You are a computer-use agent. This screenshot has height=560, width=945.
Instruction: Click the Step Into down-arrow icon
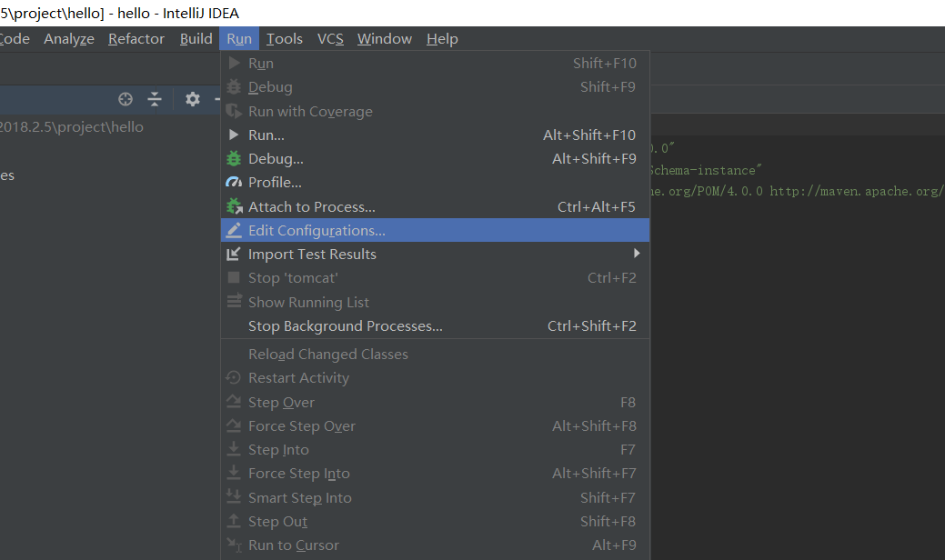point(234,449)
